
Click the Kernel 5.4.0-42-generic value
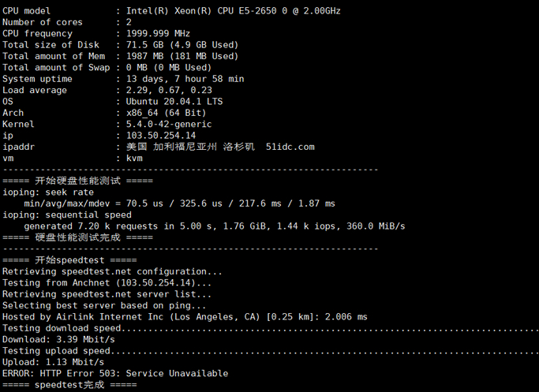click(169, 124)
